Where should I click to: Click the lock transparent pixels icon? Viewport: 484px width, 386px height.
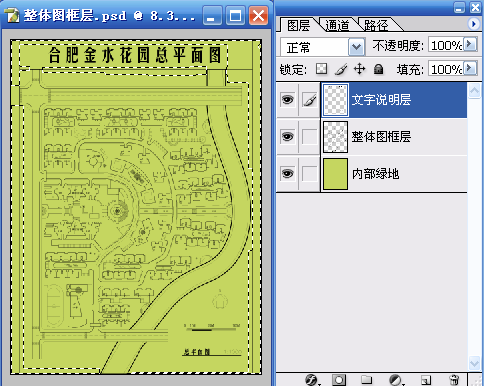point(321,69)
